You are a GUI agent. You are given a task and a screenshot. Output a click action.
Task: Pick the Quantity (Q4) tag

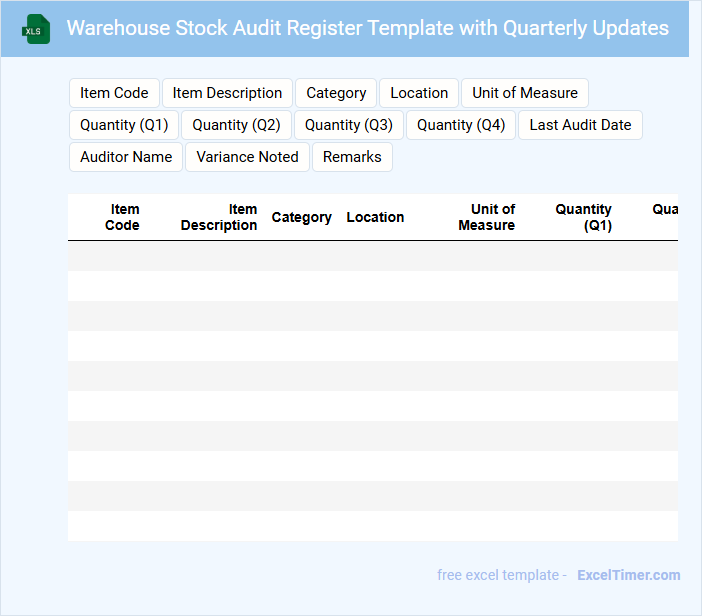tap(461, 125)
